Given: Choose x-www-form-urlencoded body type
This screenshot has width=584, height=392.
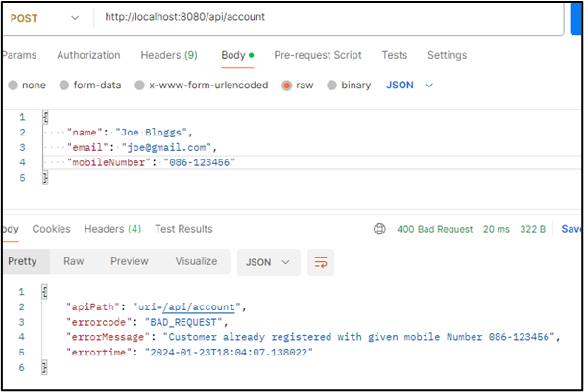Looking at the screenshot, I should [x=139, y=86].
